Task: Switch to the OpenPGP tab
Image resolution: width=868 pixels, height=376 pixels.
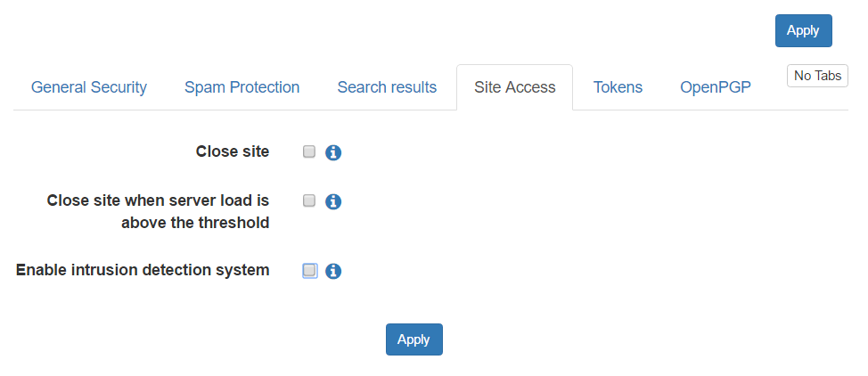Action: [716, 87]
